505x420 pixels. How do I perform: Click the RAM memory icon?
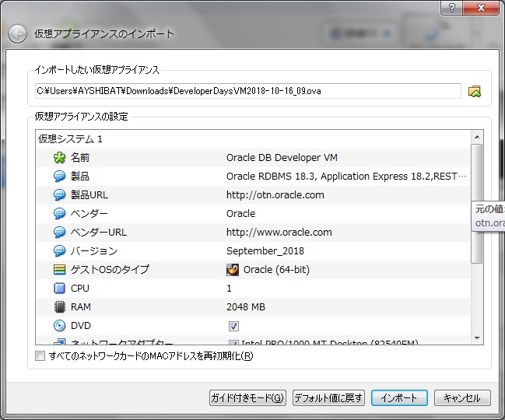60,307
